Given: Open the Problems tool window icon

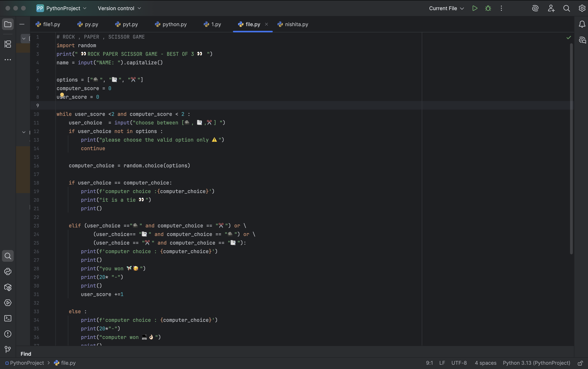Looking at the screenshot, I should pyautogui.click(x=8, y=334).
